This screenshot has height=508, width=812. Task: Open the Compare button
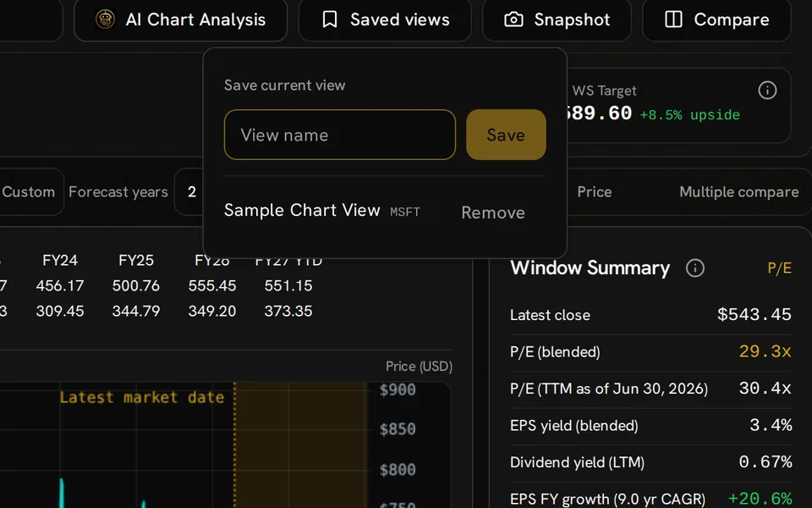click(x=716, y=19)
